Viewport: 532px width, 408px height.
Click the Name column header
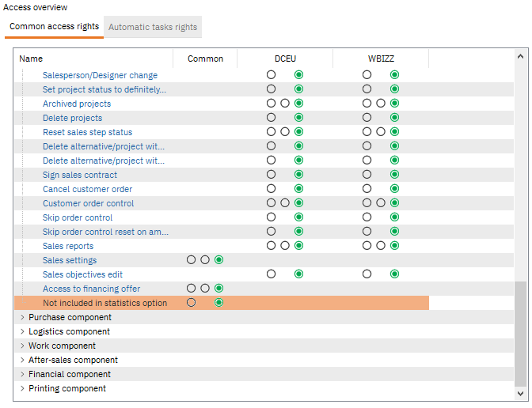(x=31, y=59)
